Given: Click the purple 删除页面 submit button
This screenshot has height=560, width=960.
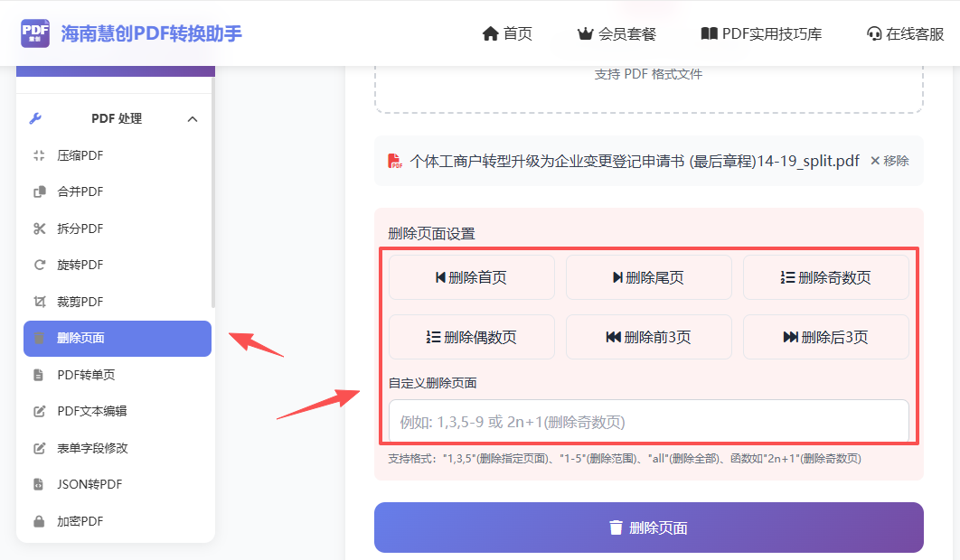Looking at the screenshot, I should [x=648, y=527].
